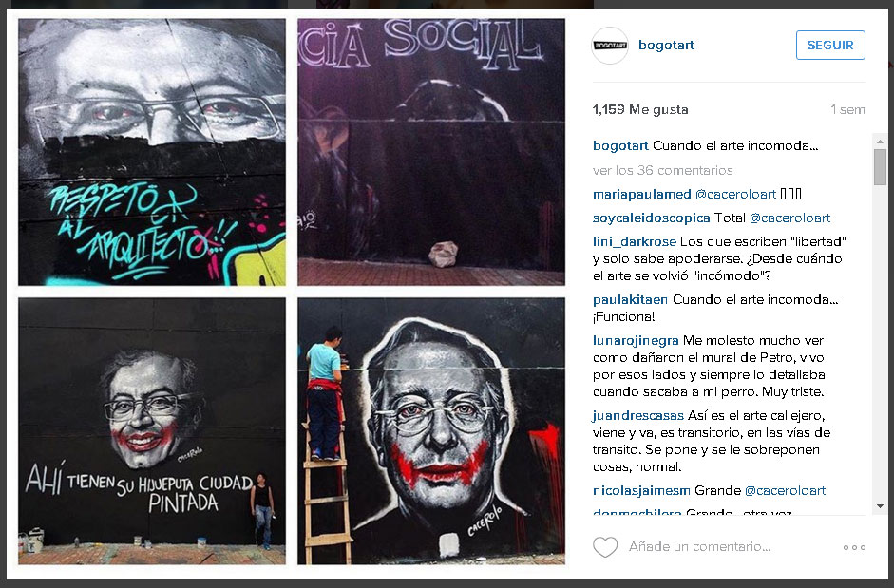Visit the lini_darkrose profile
This screenshot has height=588, width=894.
[x=635, y=242]
